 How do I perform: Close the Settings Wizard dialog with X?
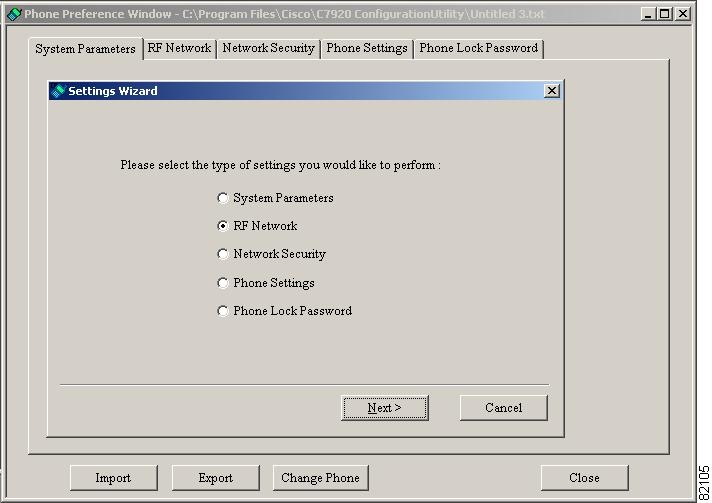[552, 91]
